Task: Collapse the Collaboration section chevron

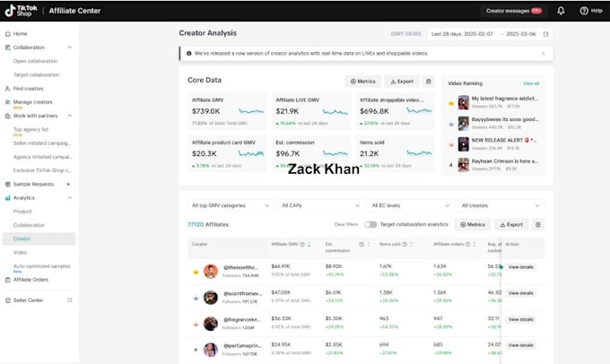Action: click(70, 48)
